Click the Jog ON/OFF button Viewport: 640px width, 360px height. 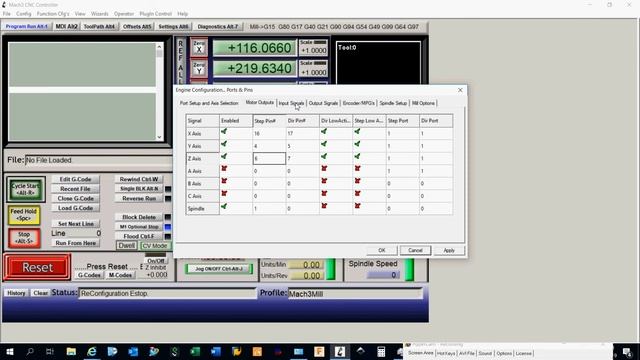219,269
